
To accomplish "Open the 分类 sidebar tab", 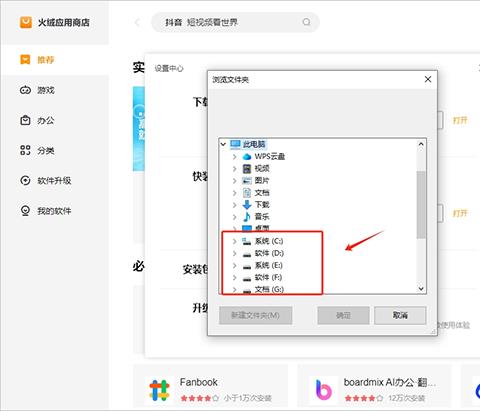I will [x=55, y=150].
